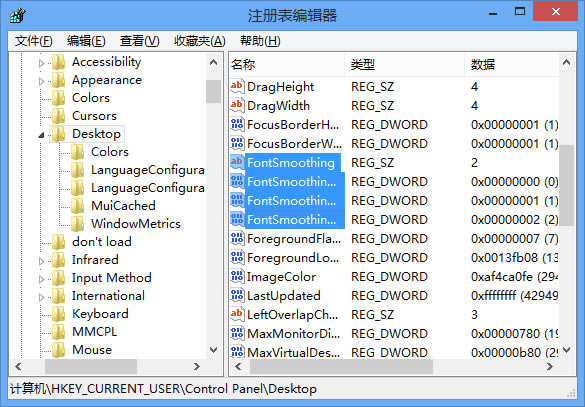The height and width of the screenshot is (407, 585).
Task: Open the 收藏夹(A) menu
Action: pyautogui.click(x=200, y=41)
